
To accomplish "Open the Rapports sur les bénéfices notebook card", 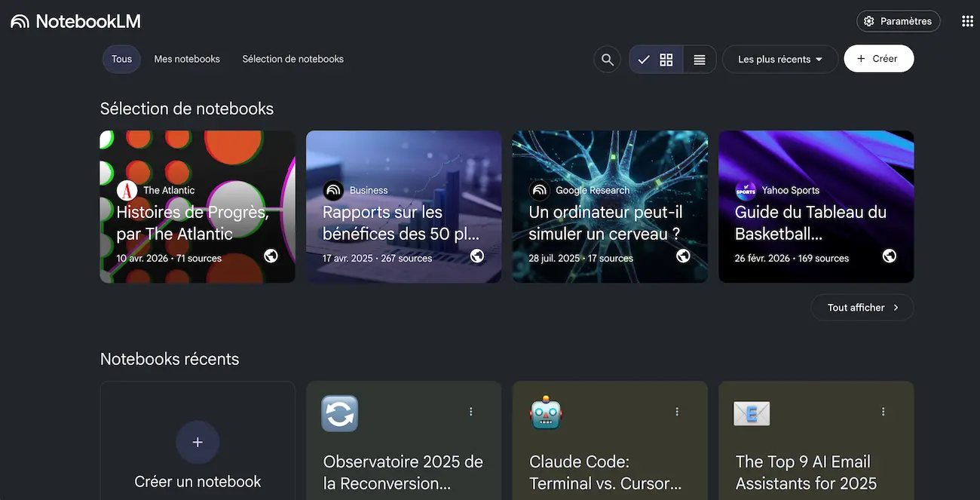I will (x=403, y=207).
